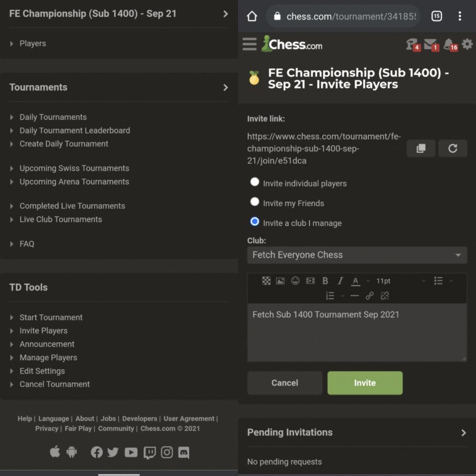This screenshot has width=476, height=476.
Task: Open game challenges with 4 badge
Action: [x=413, y=45]
